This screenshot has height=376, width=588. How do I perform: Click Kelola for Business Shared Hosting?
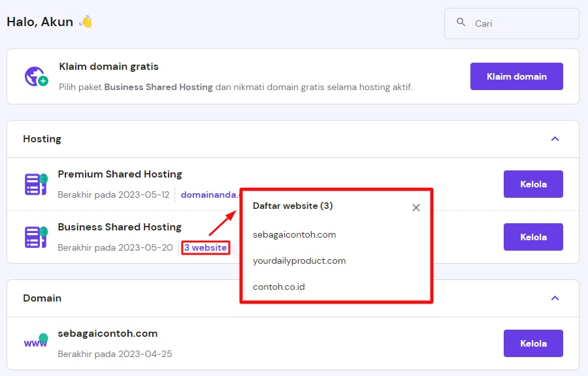pyautogui.click(x=533, y=237)
